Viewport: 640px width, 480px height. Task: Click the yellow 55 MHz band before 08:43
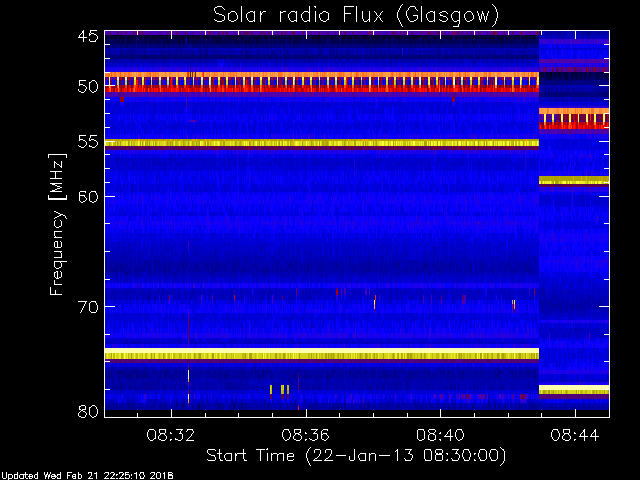(322, 143)
